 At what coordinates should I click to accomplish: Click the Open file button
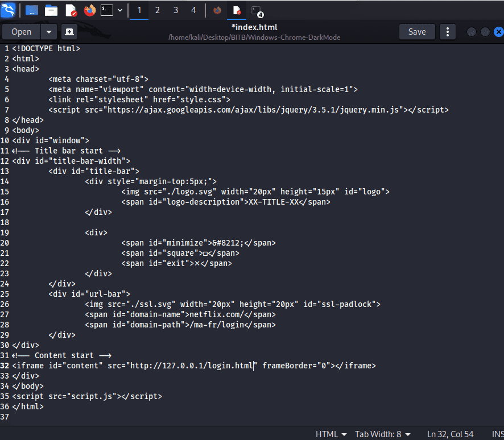tap(21, 32)
